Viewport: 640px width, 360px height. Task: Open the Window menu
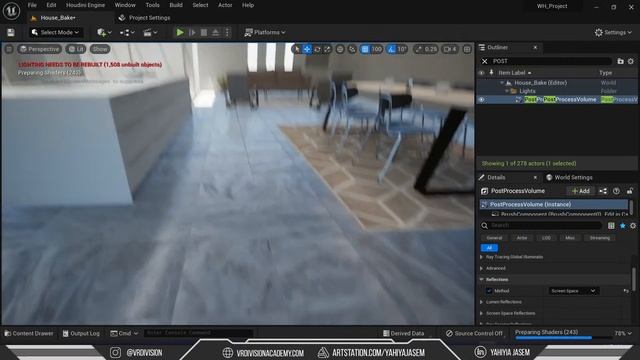tap(125, 5)
